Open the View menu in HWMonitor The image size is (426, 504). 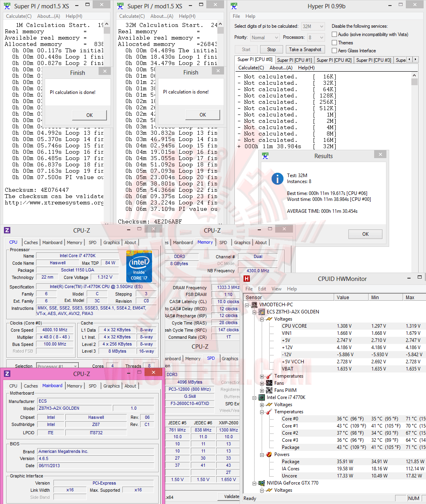(277, 289)
